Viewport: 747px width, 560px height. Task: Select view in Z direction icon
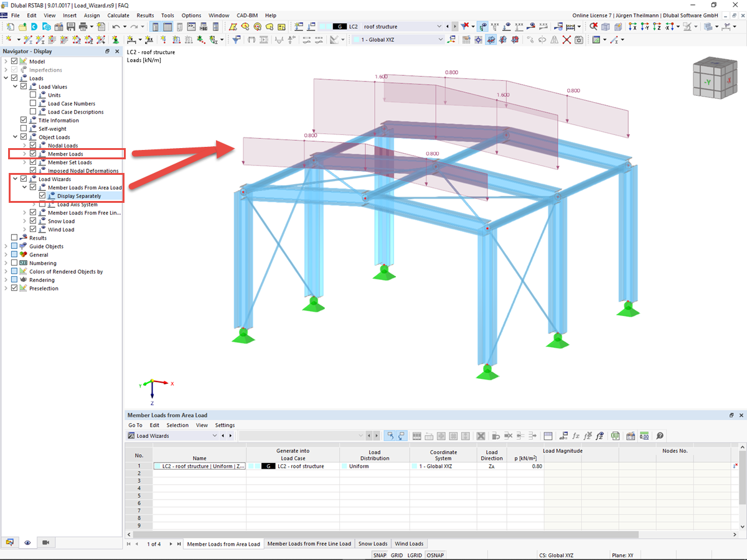(657, 27)
